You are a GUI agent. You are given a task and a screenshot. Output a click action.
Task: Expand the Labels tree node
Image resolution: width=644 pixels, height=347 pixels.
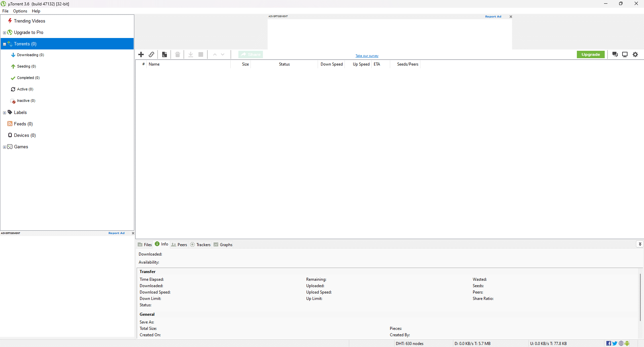tap(4, 113)
